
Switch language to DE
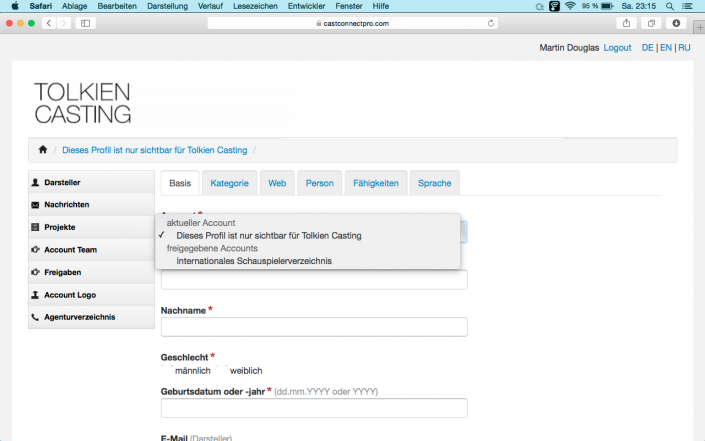click(647, 48)
